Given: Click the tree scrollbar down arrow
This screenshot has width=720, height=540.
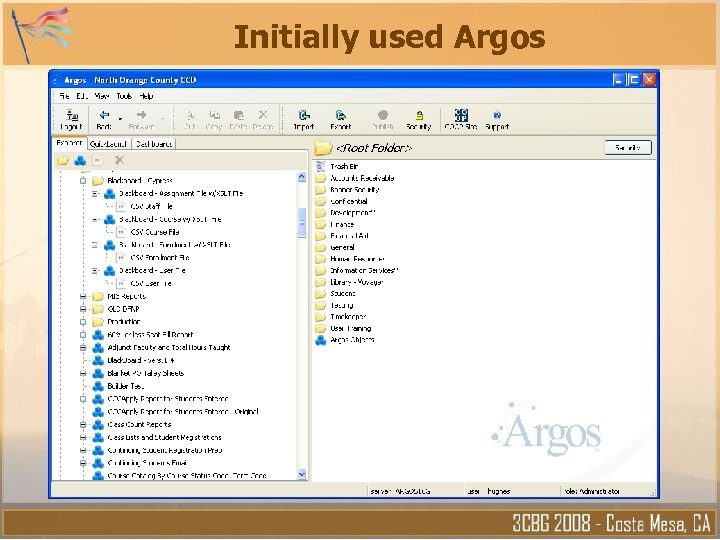Looking at the screenshot, I should click(302, 474).
